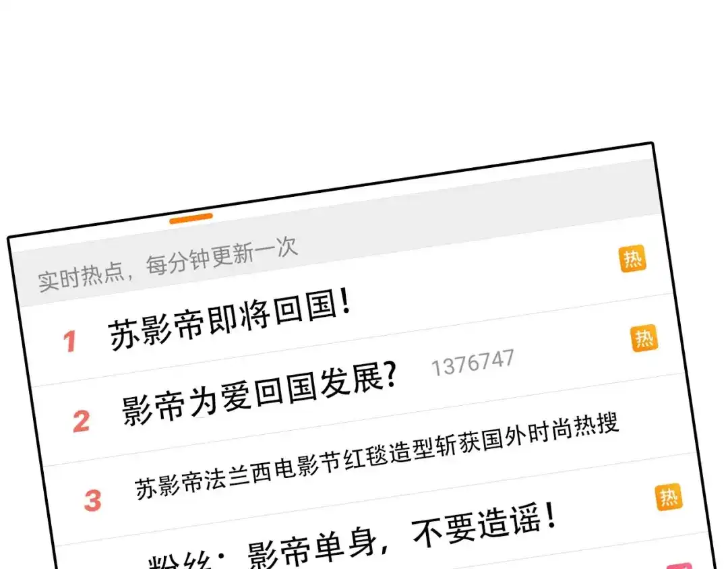
Task: Tap the pink badge at the bottom-right corner
Action: (679, 566)
